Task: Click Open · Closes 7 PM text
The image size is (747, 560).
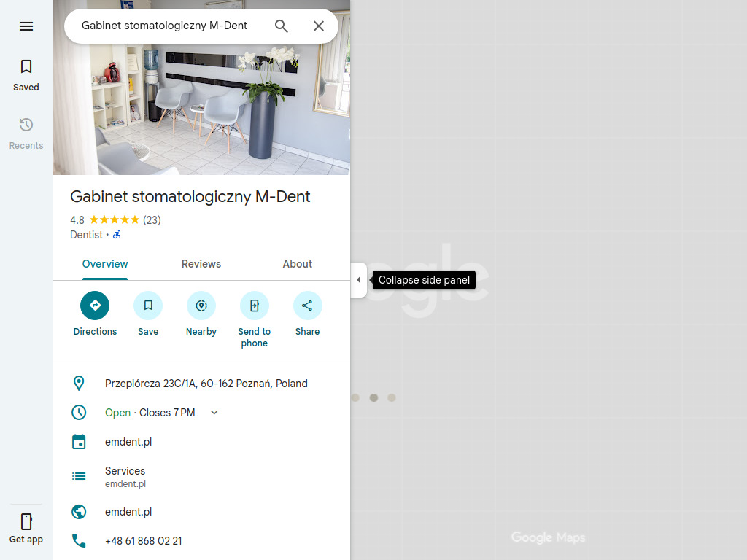Action: coord(150,413)
